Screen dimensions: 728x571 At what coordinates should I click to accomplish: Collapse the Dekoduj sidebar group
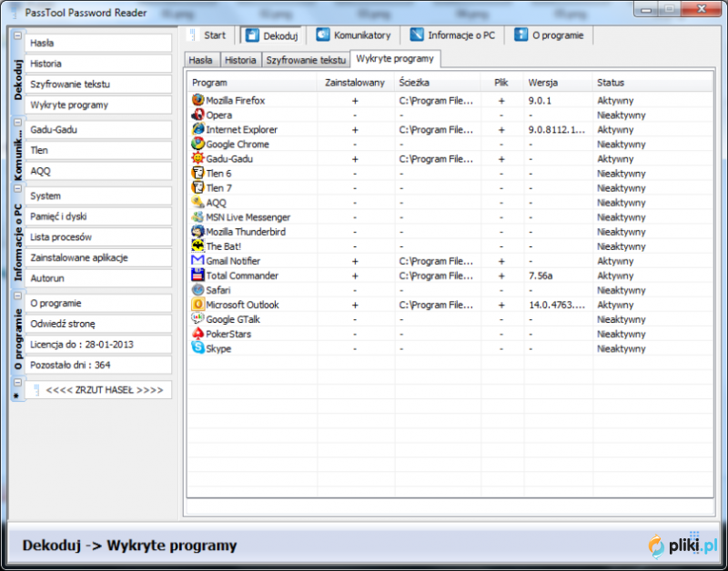click(x=17, y=35)
